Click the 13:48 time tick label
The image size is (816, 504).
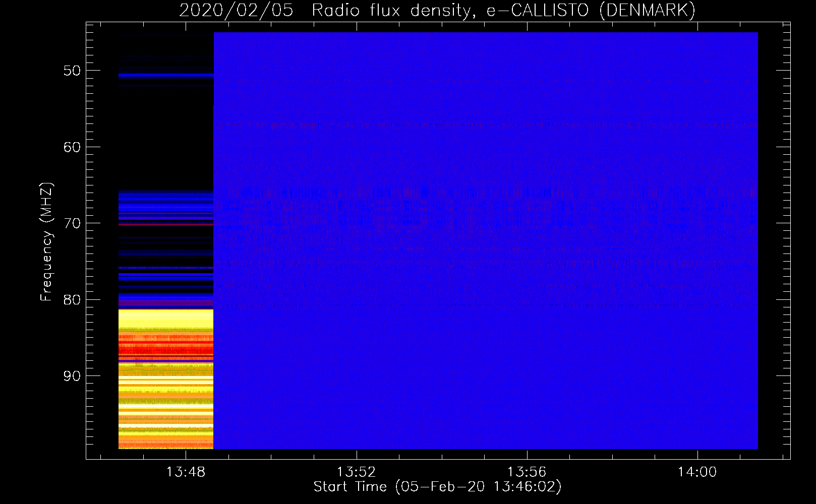pyautogui.click(x=186, y=472)
